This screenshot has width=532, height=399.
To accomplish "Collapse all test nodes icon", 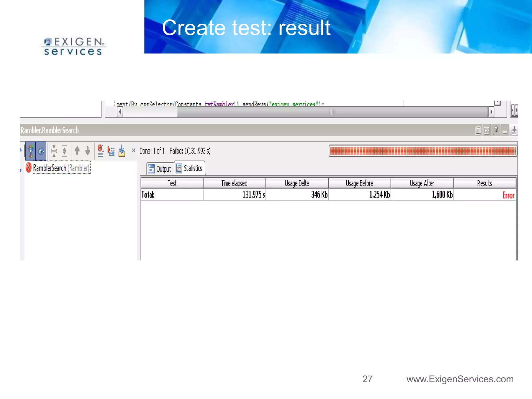I will coord(54,151).
